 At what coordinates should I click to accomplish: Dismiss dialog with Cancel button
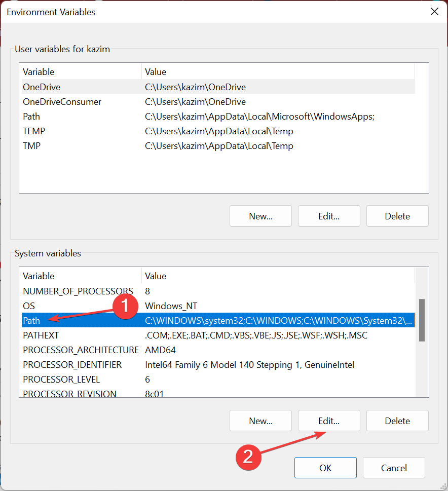click(x=394, y=468)
